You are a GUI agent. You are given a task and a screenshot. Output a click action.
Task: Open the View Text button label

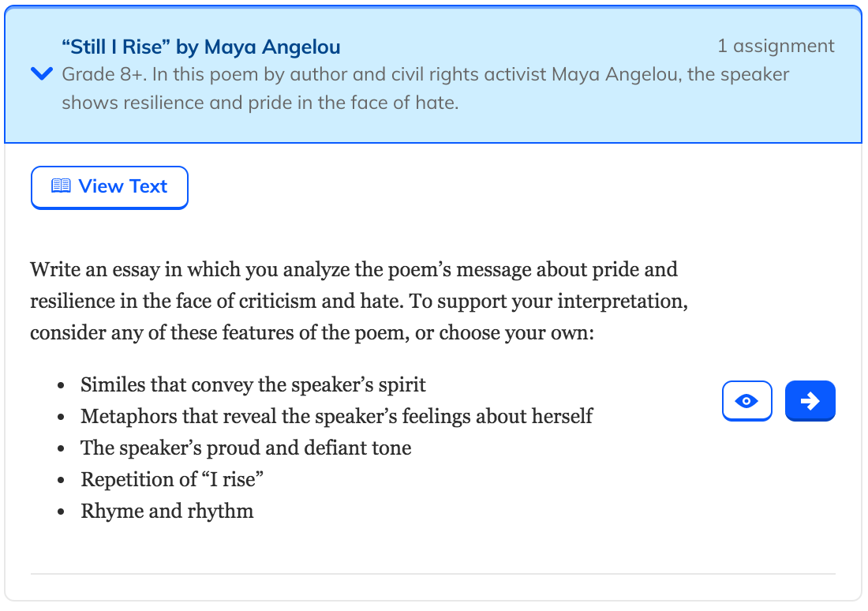click(x=123, y=186)
